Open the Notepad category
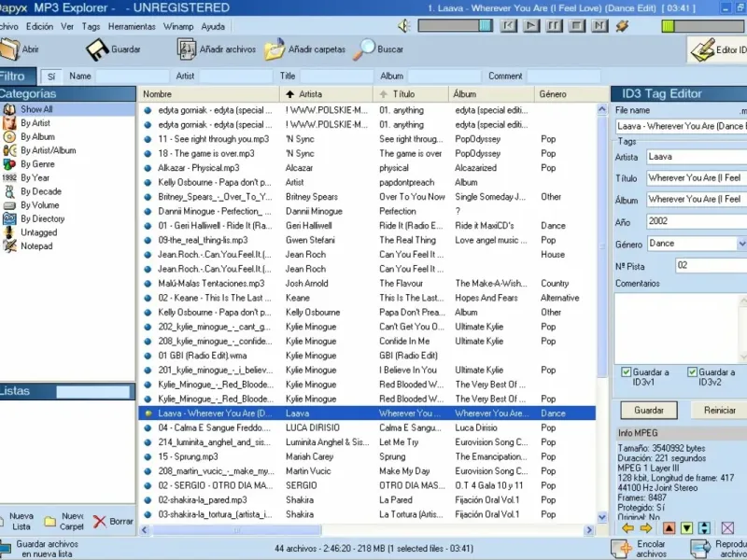 [36, 246]
